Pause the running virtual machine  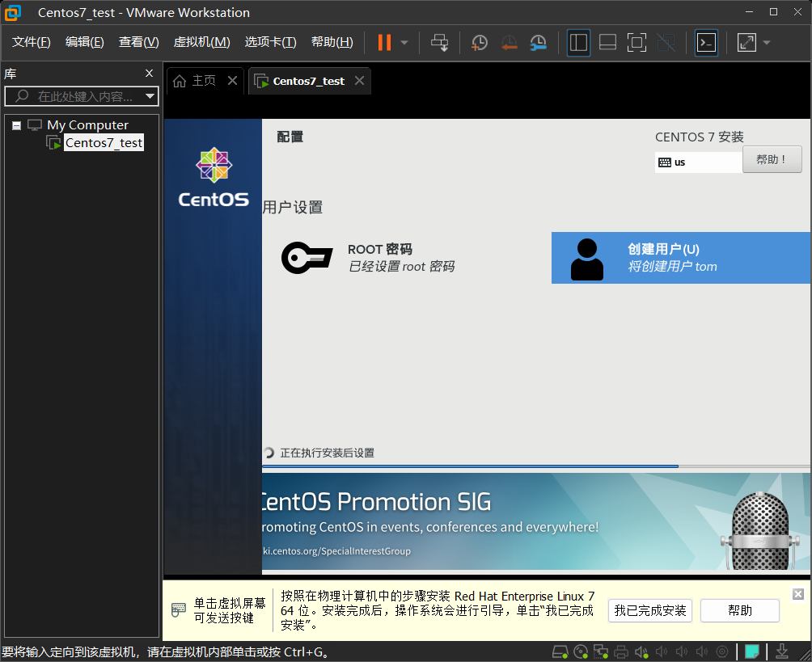click(384, 43)
